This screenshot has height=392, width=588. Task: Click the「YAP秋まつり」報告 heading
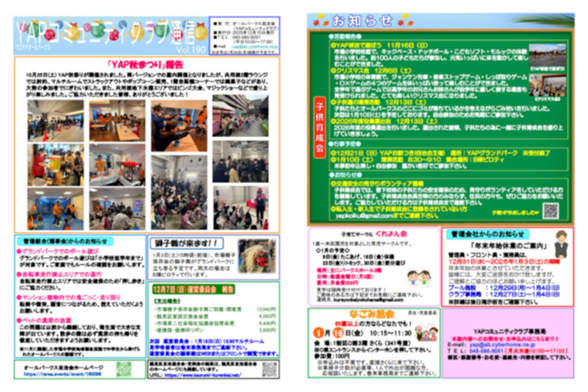click(x=146, y=64)
